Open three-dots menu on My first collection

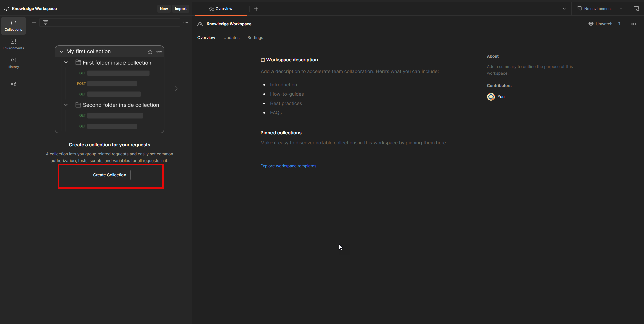[x=159, y=52]
